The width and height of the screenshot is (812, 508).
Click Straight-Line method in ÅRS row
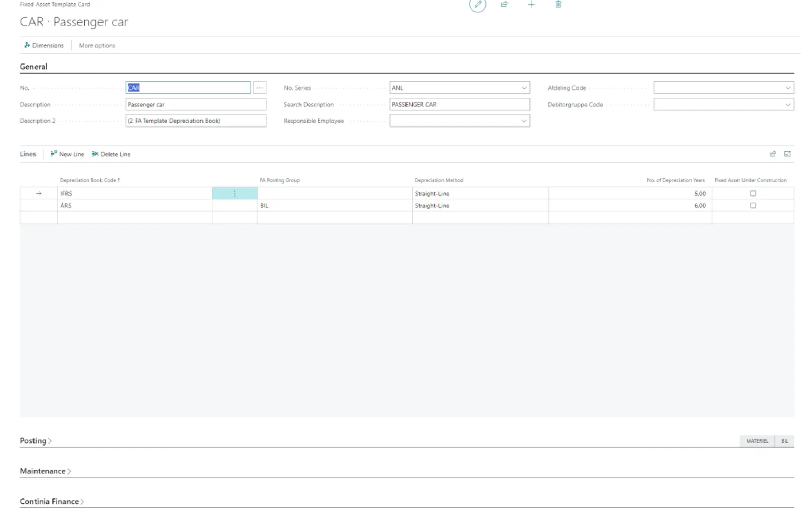click(480, 206)
